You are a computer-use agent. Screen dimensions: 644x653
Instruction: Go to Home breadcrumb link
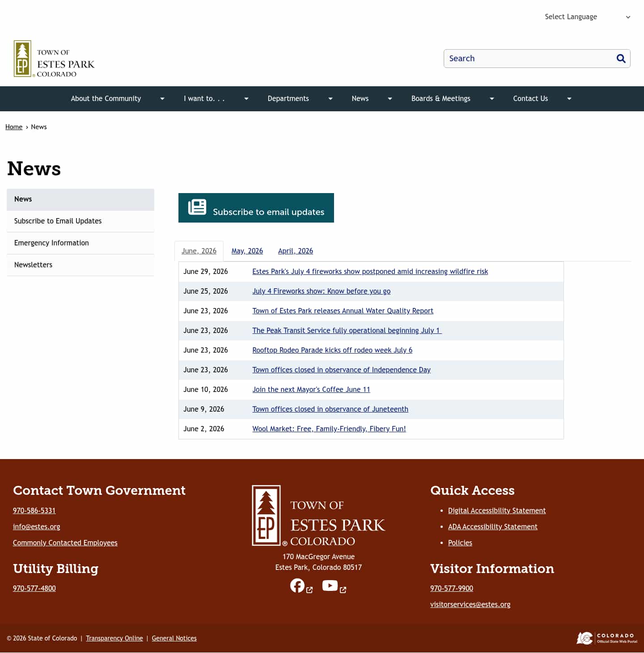[14, 127]
